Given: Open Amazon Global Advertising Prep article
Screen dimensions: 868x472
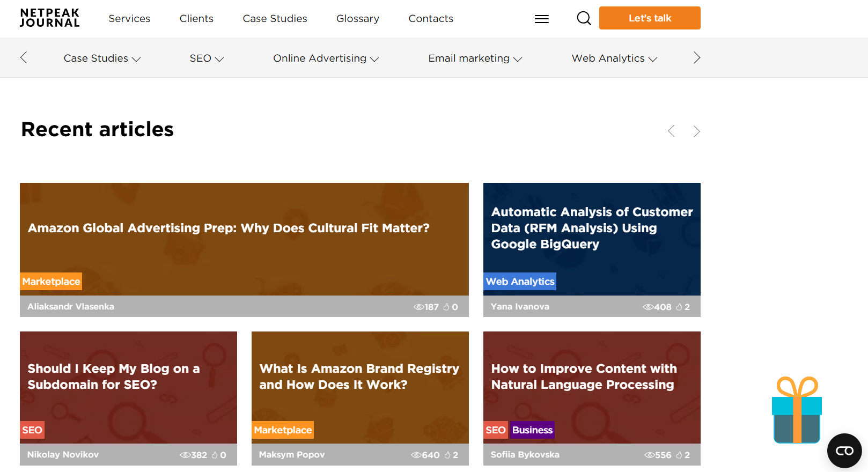Looking at the screenshot, I should (229, 228).
